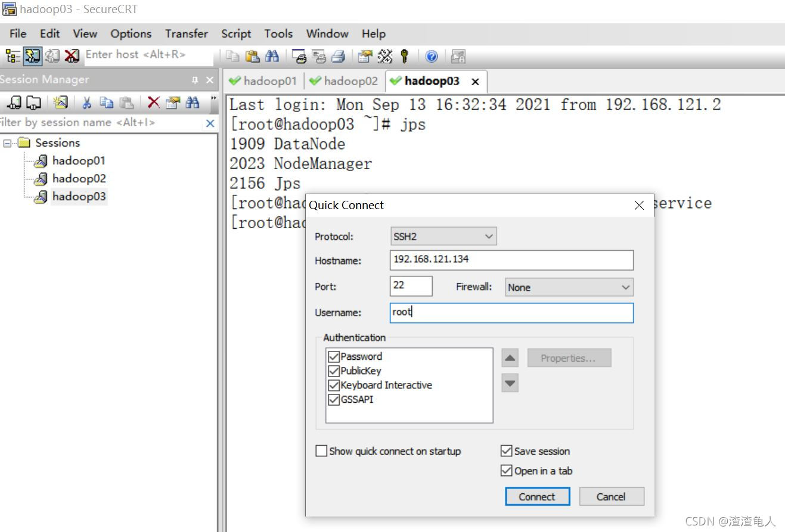Click the Connect button
The image size is (785, 532).
pos(538,497)
